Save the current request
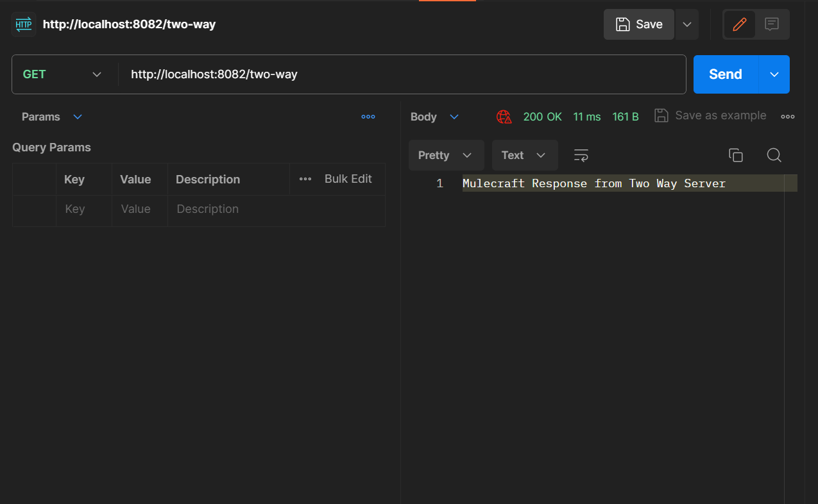 pos(638,24)
